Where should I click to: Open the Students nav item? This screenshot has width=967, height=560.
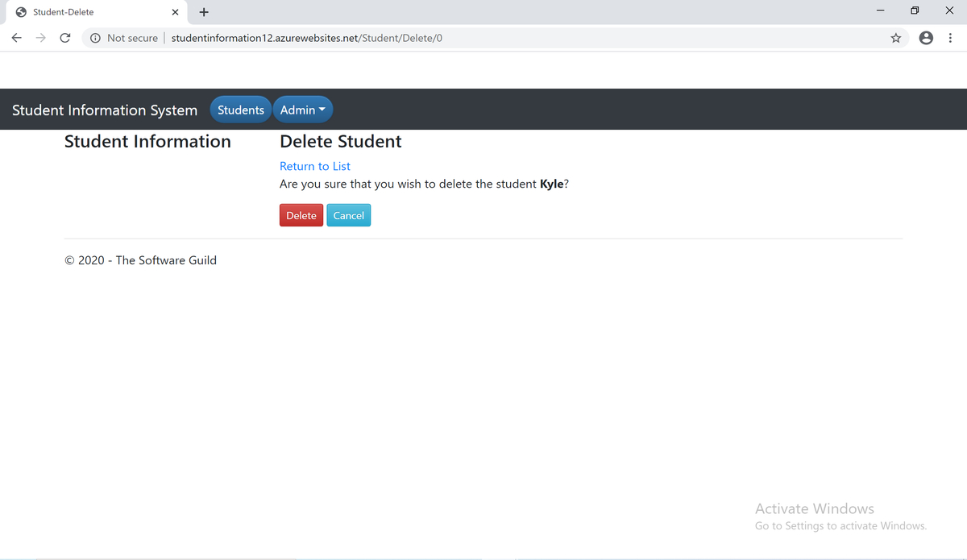[240, 110]
